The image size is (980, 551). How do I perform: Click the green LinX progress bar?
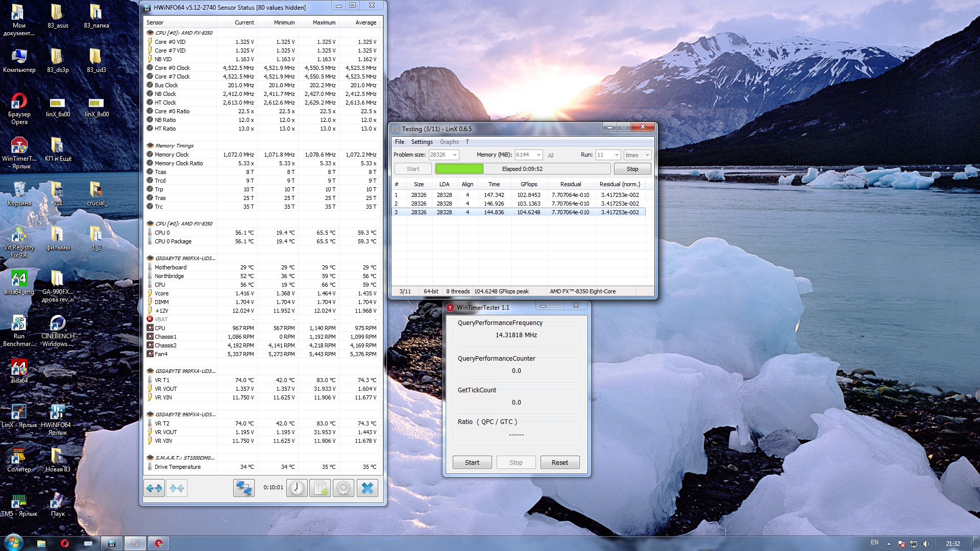(x=459, y=169)
